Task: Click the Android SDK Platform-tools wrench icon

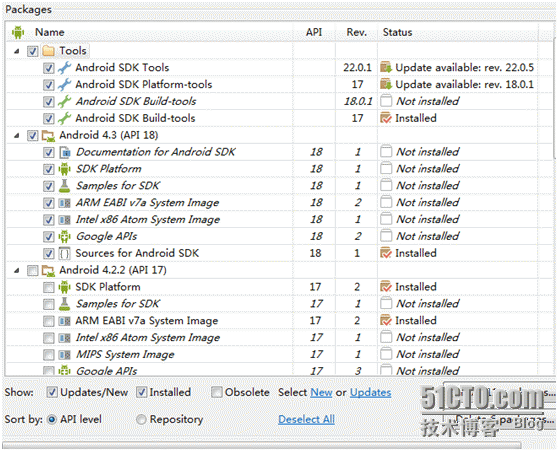Action: [64, 84]
